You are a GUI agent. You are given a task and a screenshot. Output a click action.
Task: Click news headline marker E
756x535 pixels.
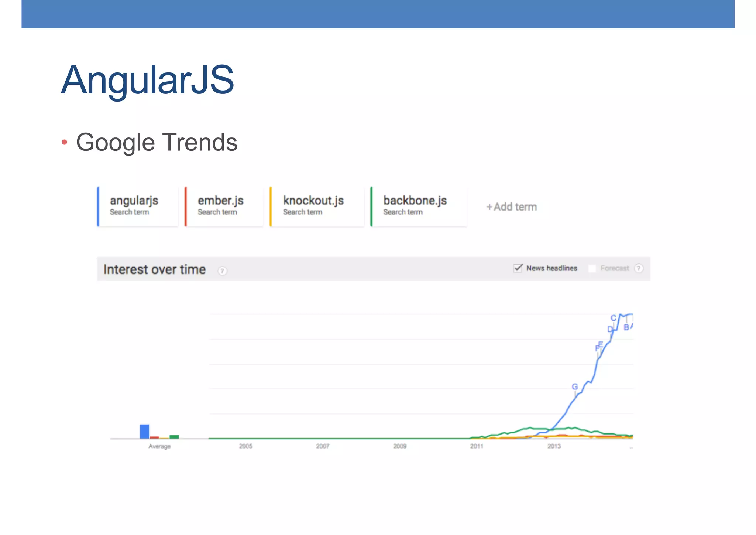point(601,344)
